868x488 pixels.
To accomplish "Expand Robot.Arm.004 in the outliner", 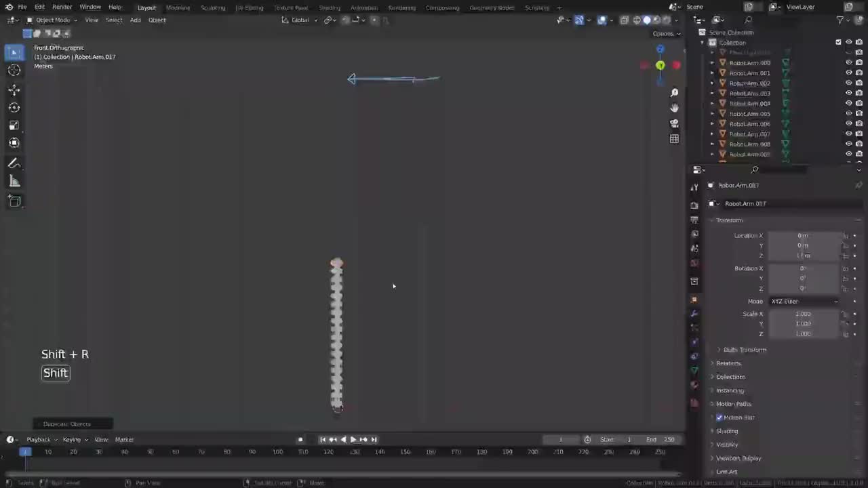I will coord(712,104).
